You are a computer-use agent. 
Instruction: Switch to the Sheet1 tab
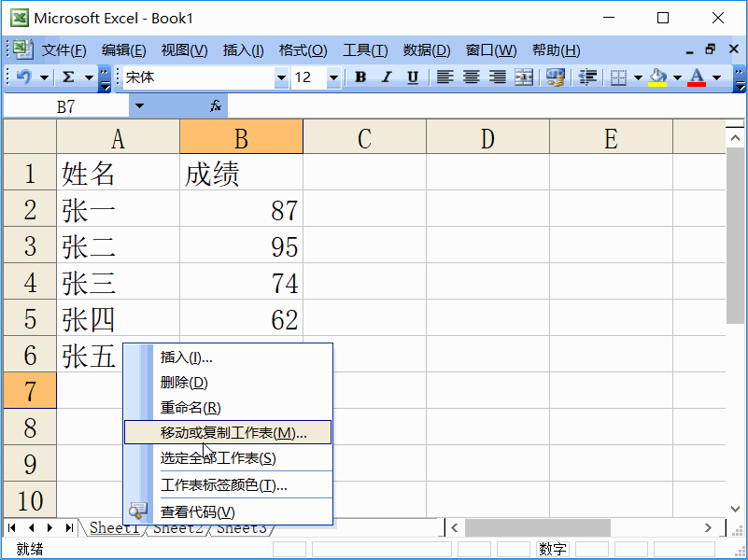pos(114,527)
